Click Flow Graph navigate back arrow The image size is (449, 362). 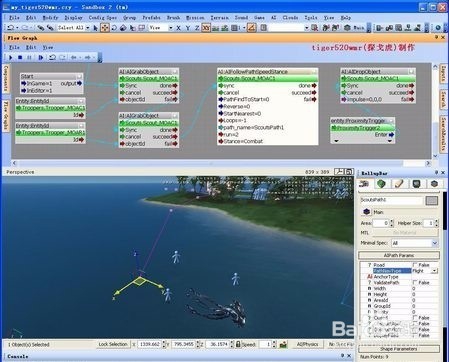pos(74,58)
